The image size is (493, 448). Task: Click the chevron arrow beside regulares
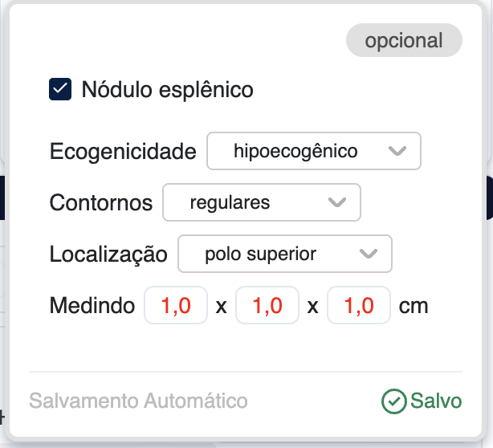coord(337,202)
